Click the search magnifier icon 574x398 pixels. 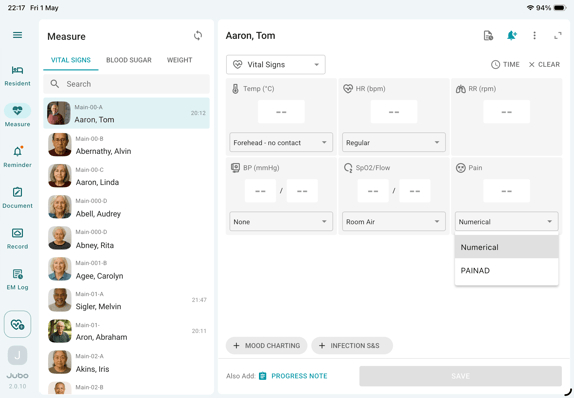tap(55, 84)
